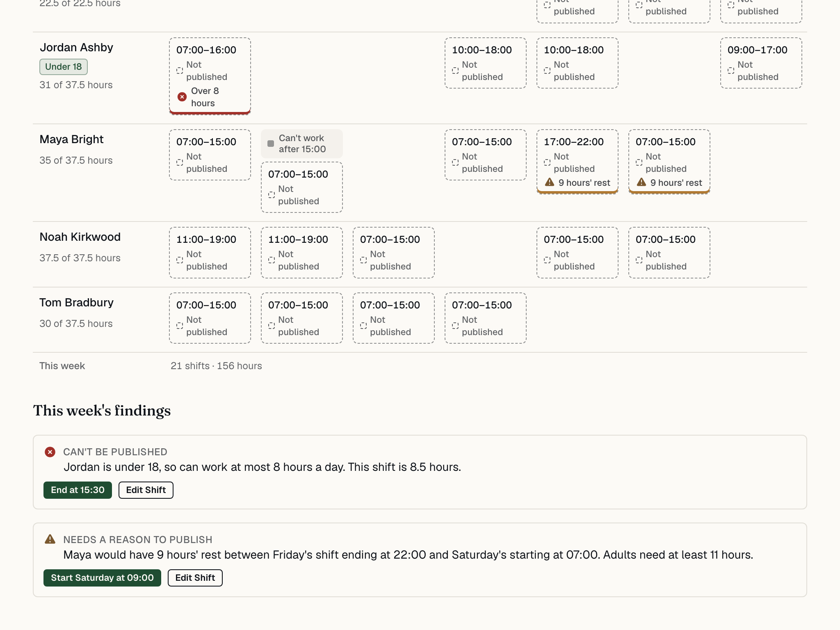This screenshot has width=840, height=630.
Task: Click employee name 'Noah Kirkwood'
Action: pyautogui.click(x=80, y=237)
